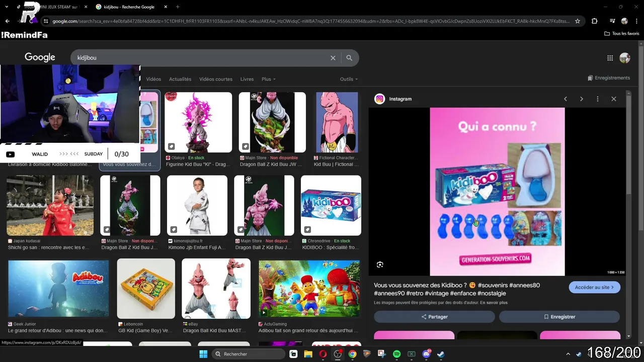Open the Windows Start menu
This screenshot has width=644, height=362.
(203, 354)
